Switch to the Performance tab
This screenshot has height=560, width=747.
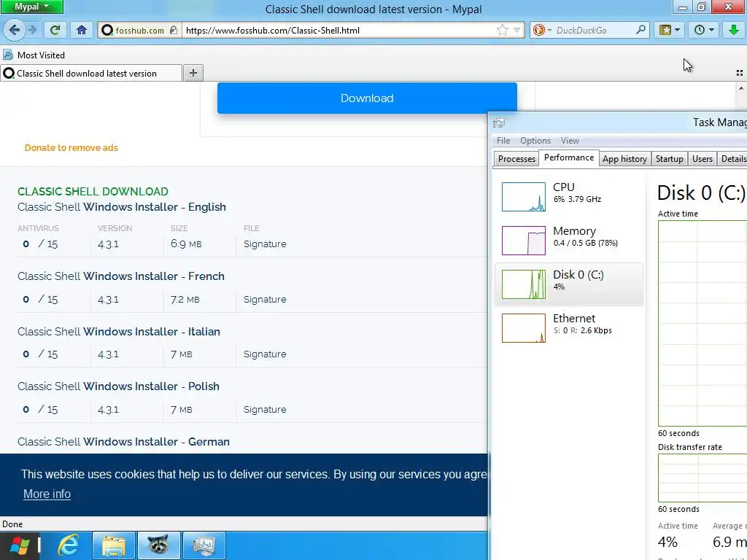pyautogui.click(x=569, y=157)
